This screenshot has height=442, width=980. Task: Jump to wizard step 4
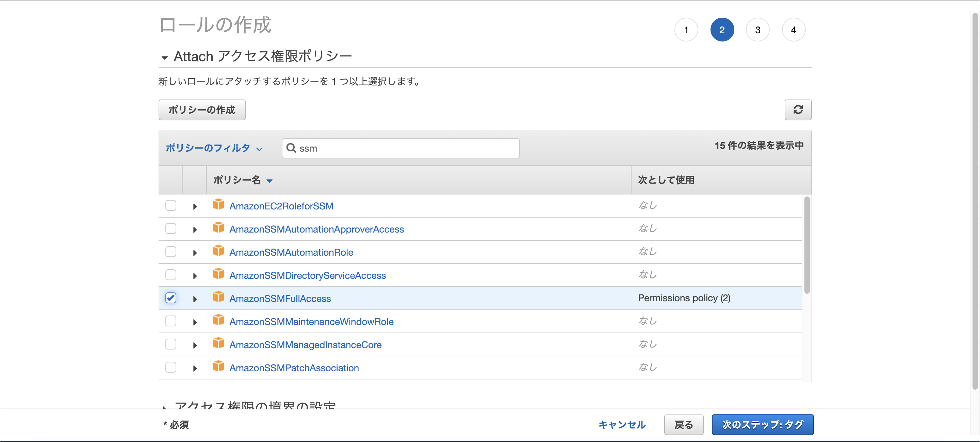click(793, 30)
